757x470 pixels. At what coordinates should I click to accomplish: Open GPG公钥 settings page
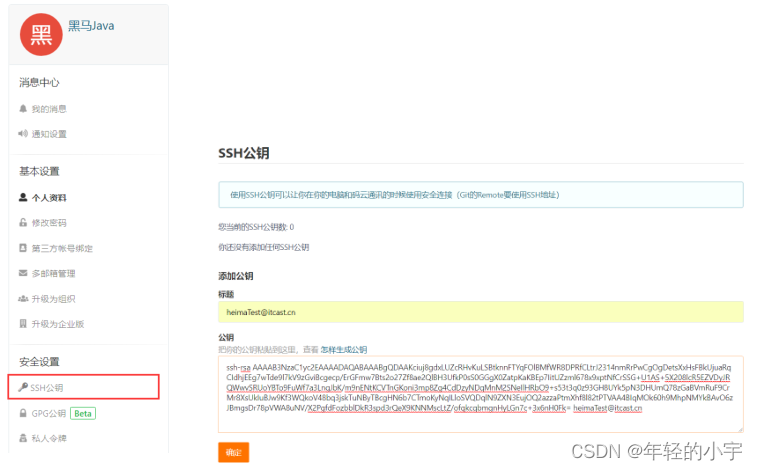(48, 414)
